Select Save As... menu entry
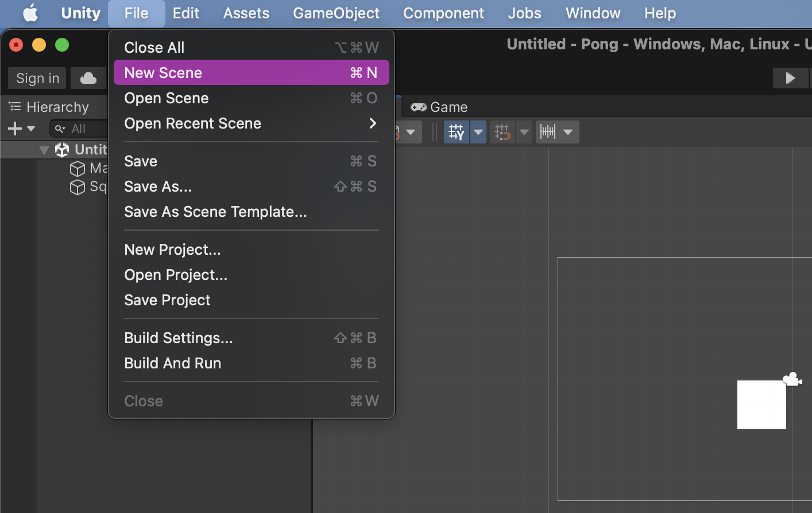 tap(252, 186)
